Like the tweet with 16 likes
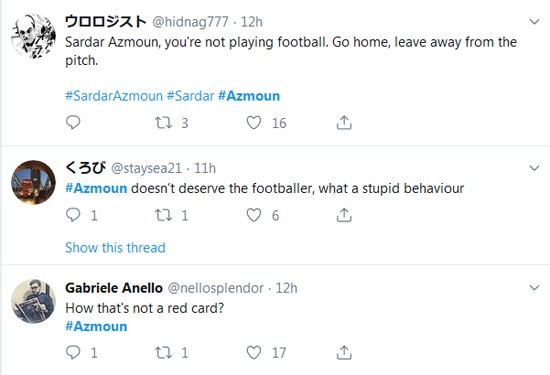 (x=254, y=123)
